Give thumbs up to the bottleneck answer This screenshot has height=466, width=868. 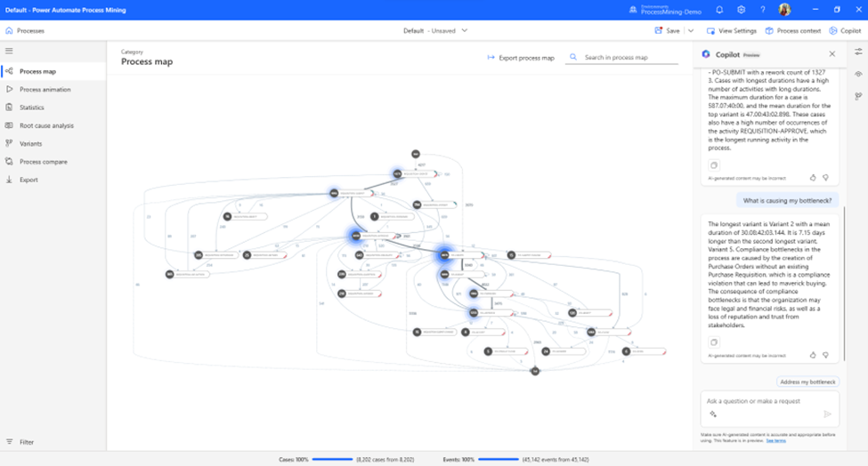[813, 355]
